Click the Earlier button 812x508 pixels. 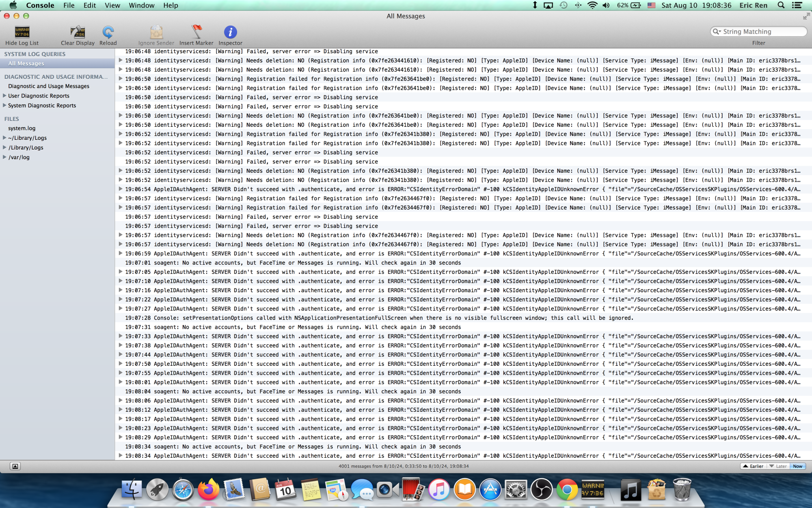point(753,466)
